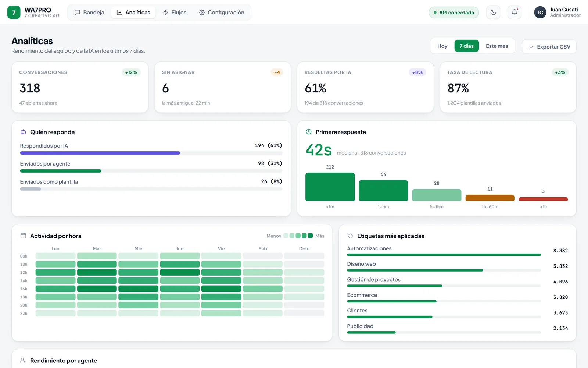Switch to the Bandeja tab
Screen dimensions: 588x368
[89, 13]
